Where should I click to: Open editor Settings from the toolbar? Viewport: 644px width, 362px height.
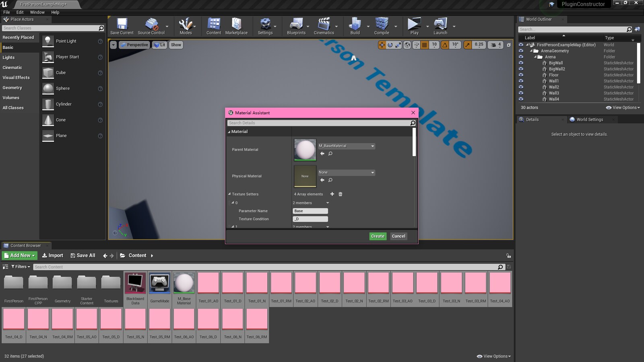coord(265,26)
